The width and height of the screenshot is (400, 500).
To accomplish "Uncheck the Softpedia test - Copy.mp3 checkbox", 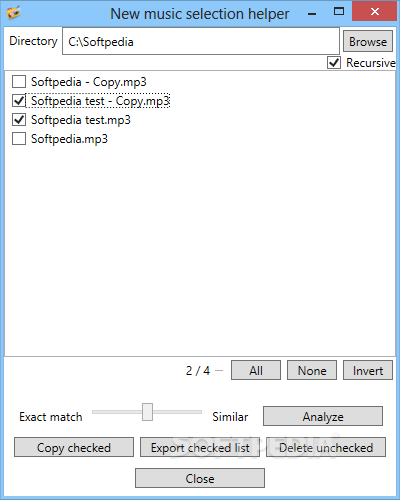I will point(19,100).
